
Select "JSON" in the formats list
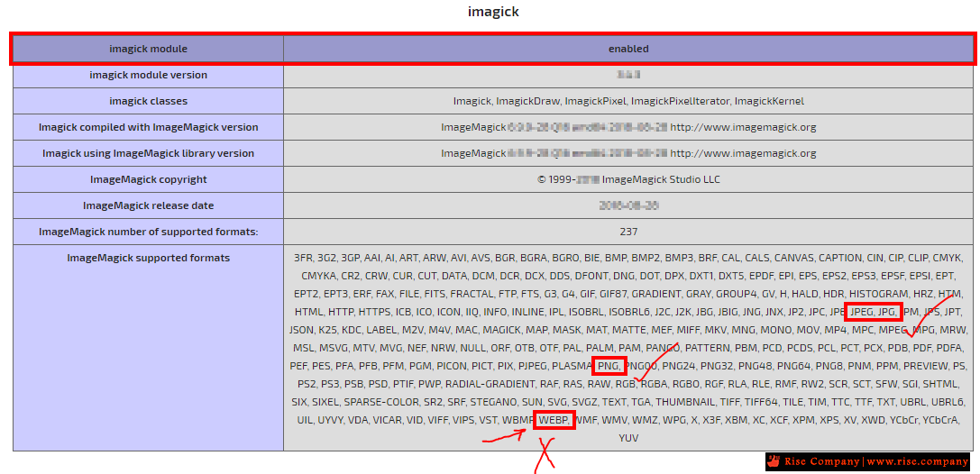(300, 330)
